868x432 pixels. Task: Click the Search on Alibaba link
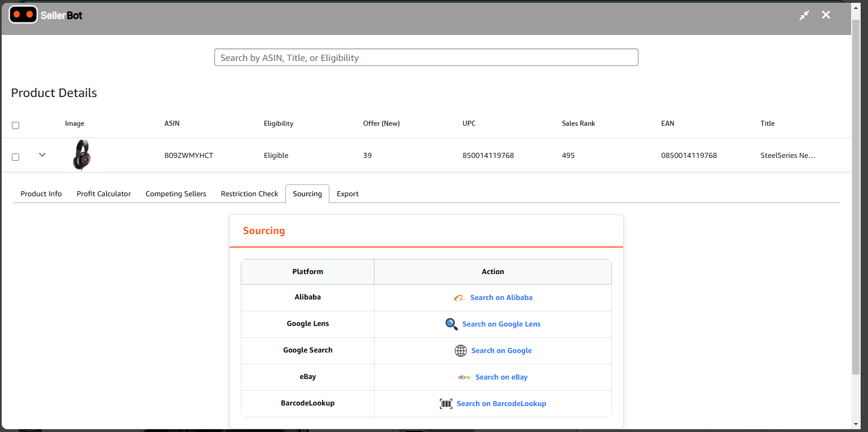[x=501, y=297]
